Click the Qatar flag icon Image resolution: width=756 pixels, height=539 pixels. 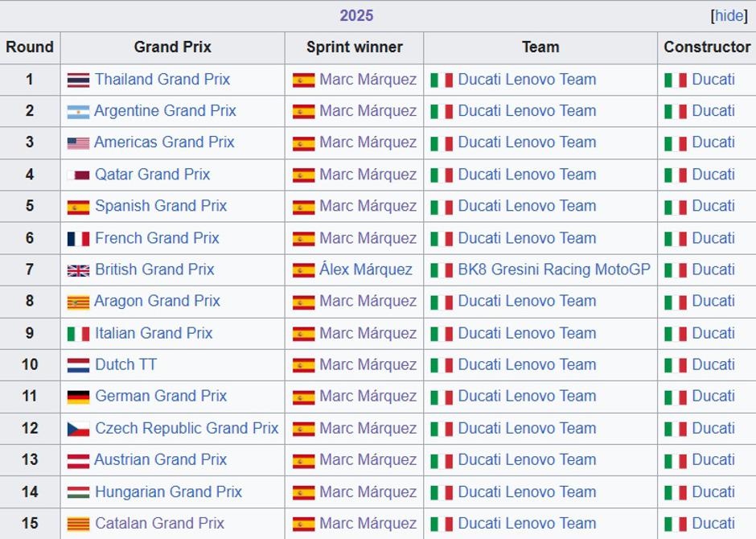pyautogui.click(x=78, y=175)
